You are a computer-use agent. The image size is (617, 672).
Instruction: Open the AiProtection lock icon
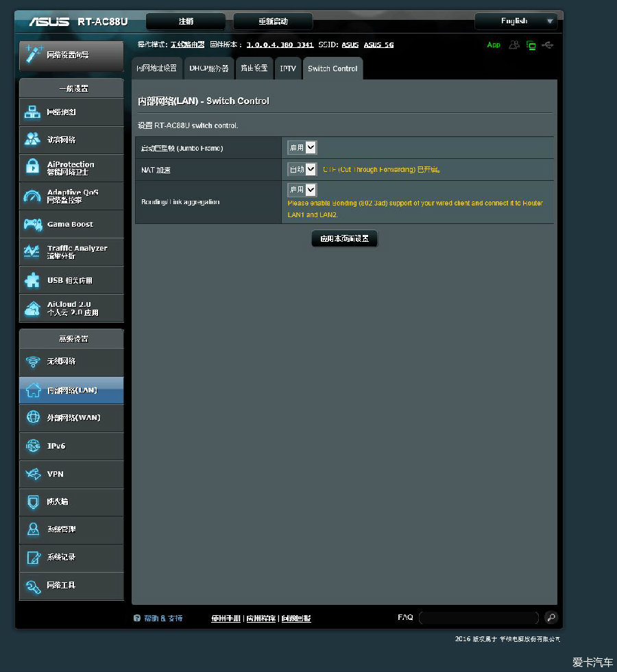(x=33, y=166)
